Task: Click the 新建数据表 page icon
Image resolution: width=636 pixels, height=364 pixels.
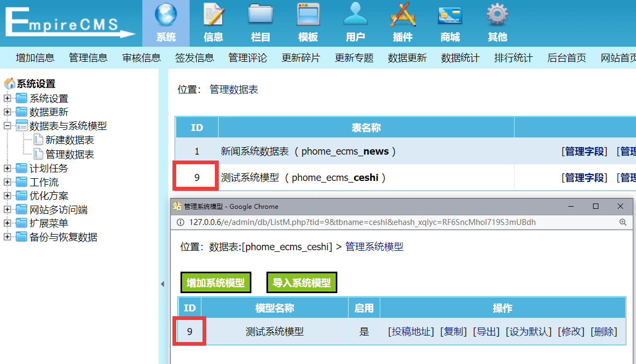Action: click(x=38, y=140)
